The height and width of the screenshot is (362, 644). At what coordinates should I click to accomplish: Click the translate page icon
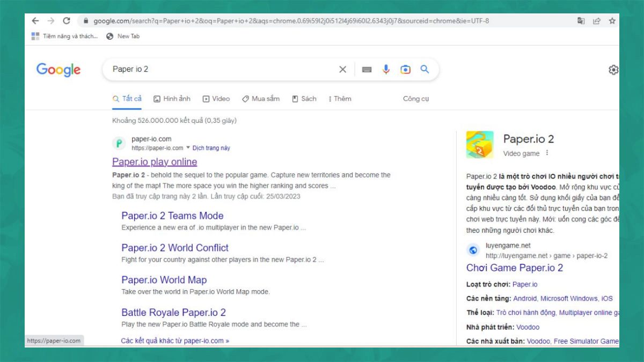pyautogui.click(x=581, y=21)
